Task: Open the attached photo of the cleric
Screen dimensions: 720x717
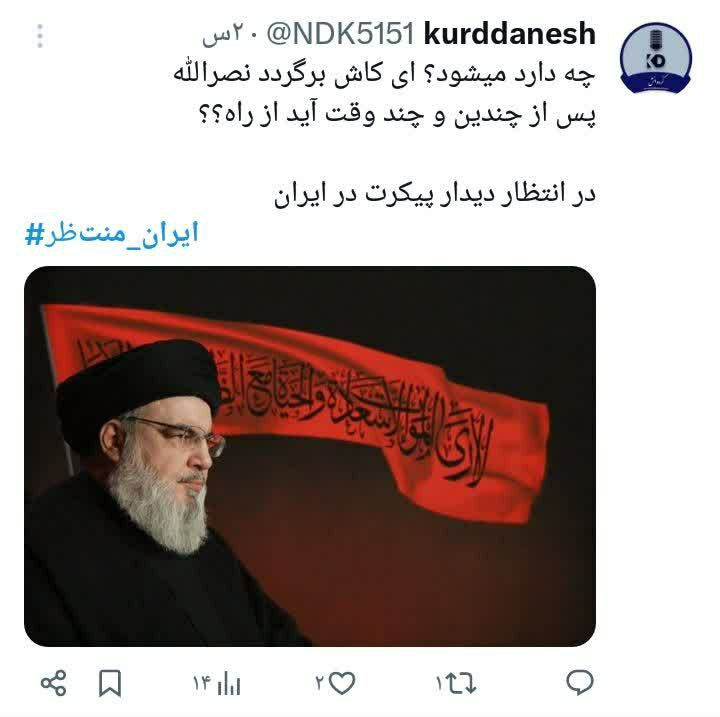Action: pyautogui.click(x=310, y=456)
